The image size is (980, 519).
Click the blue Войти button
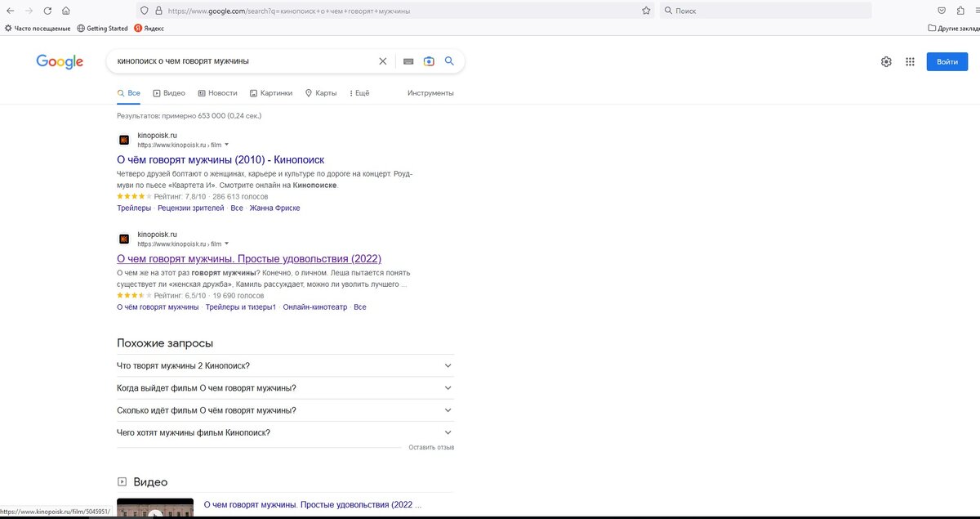[x=947, y=61]
